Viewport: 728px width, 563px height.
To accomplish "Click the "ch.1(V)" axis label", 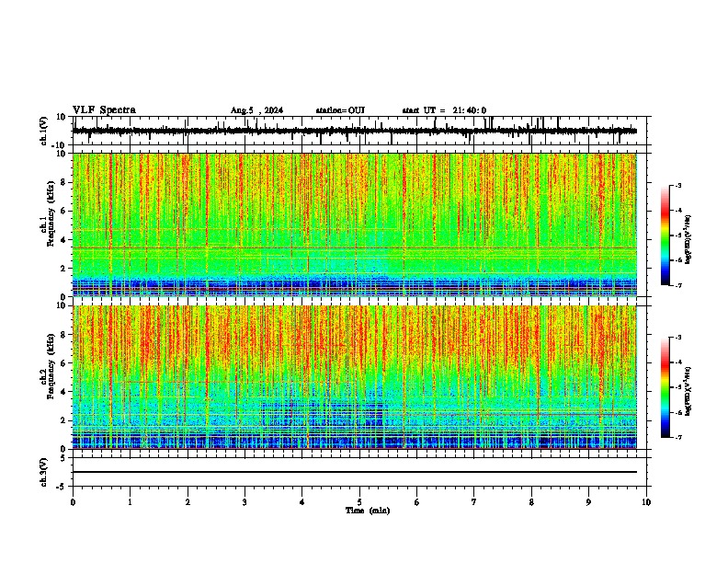I will (44, 131).
